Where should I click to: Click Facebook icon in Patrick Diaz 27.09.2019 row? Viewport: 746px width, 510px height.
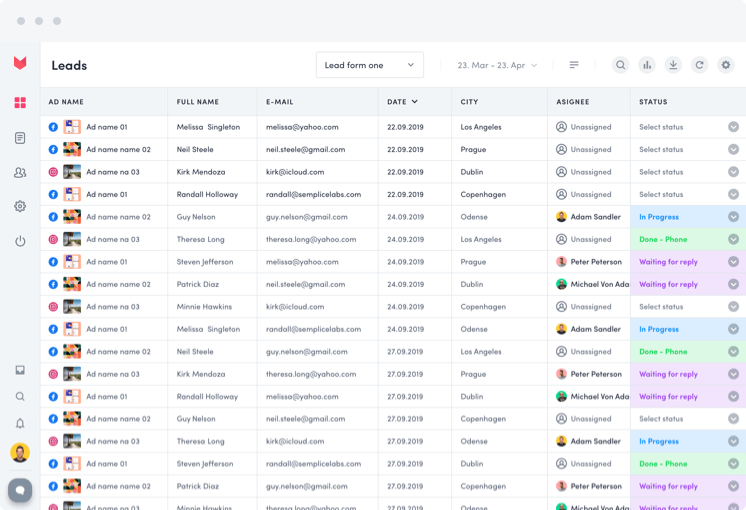(53, 486)
